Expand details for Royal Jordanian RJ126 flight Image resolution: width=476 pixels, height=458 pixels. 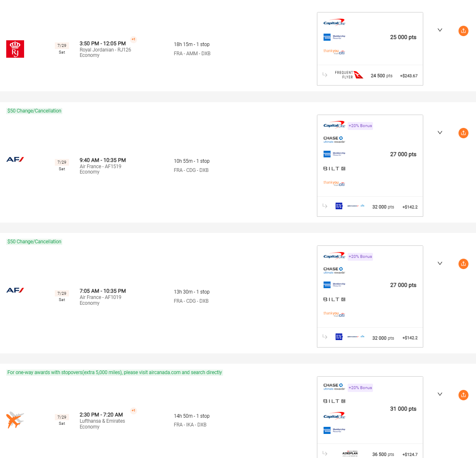pos(440,30)
